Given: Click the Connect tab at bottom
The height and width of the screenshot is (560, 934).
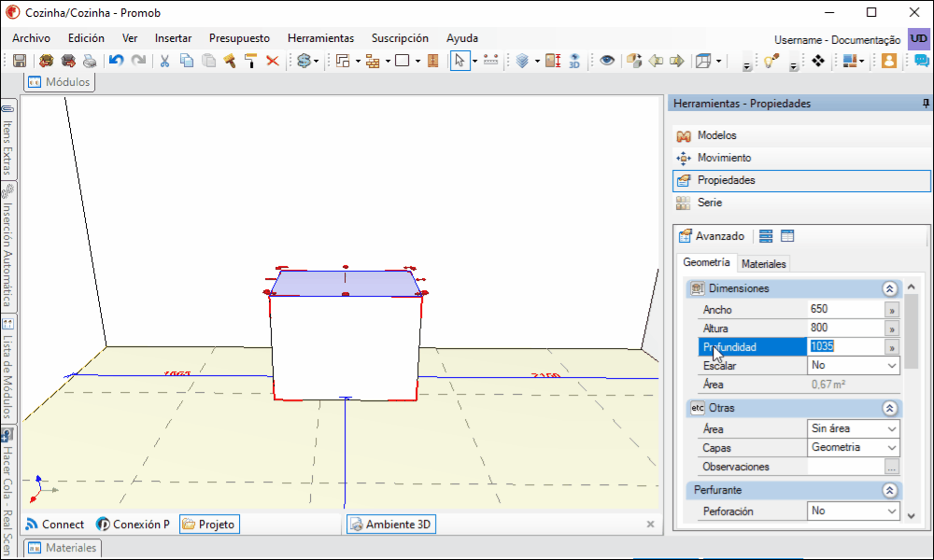Looking at the screenshot, I should click(x=55, y=525).
